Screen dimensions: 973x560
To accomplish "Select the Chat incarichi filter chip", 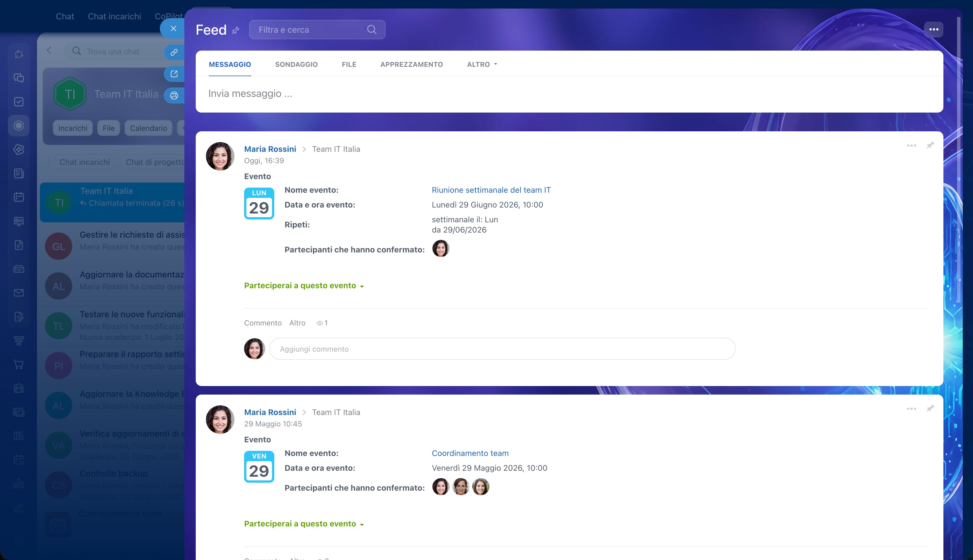I will [85, 162].
